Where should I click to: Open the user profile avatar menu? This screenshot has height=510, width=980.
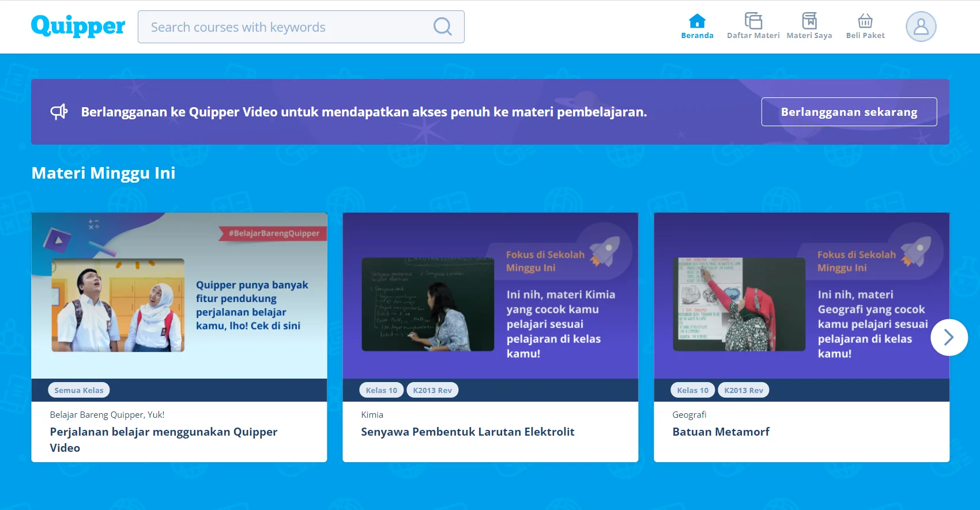921,27
